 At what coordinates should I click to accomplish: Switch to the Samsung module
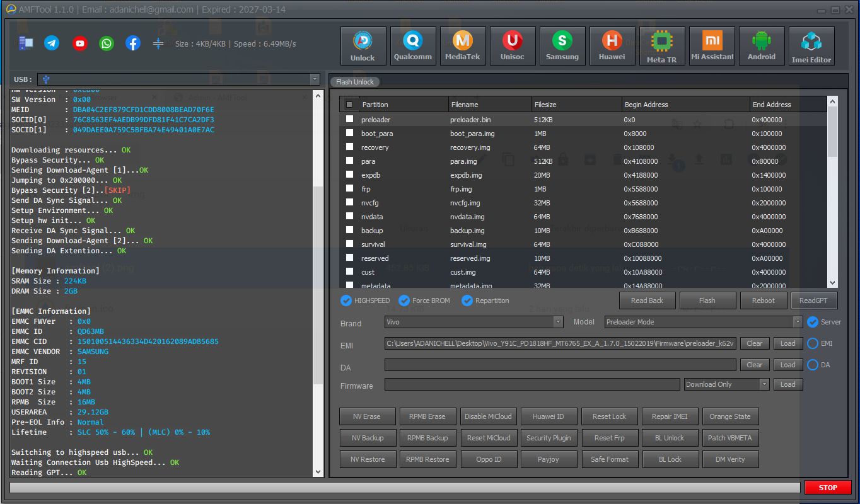562,45
